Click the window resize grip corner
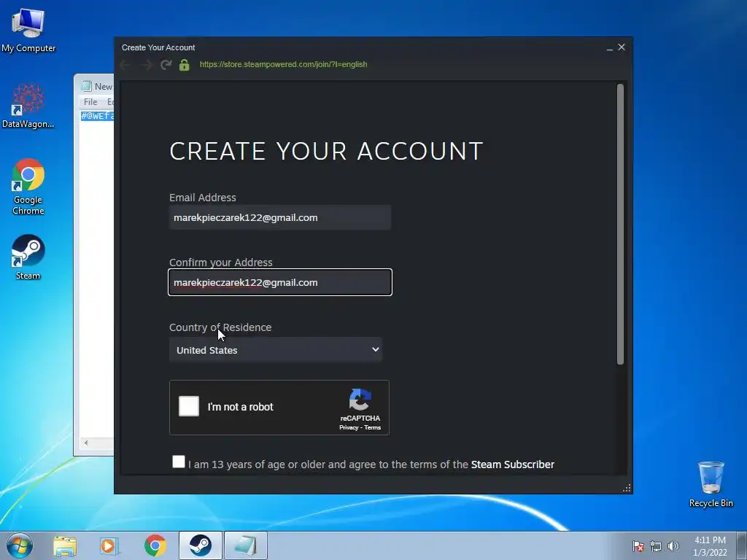 click(627, 488)
